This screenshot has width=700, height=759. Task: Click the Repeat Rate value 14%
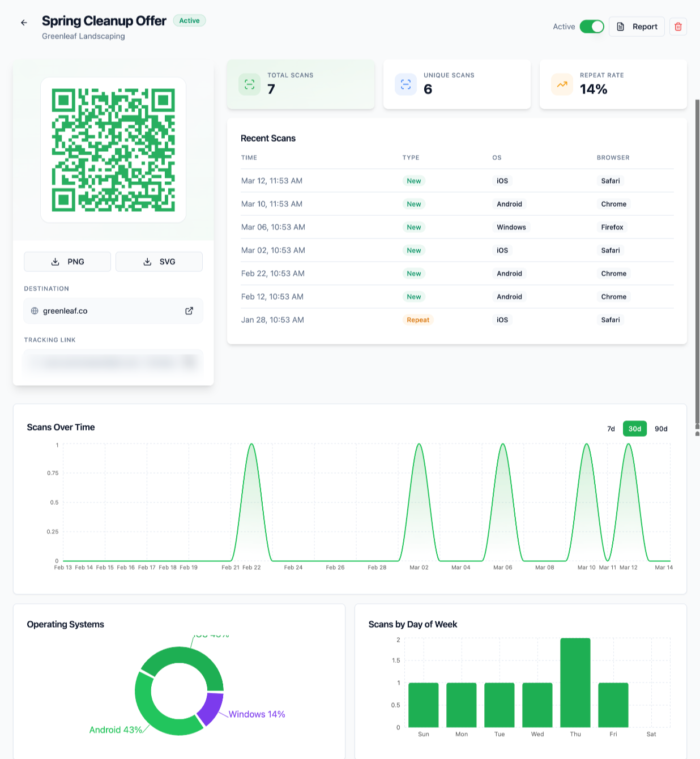(x=594, y=89)
